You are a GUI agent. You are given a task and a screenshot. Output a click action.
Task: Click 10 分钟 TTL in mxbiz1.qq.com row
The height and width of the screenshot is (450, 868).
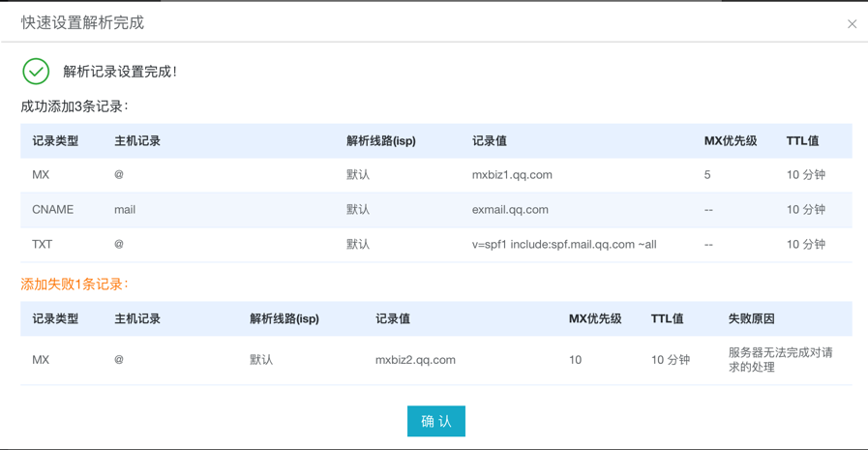pos(805,175)
